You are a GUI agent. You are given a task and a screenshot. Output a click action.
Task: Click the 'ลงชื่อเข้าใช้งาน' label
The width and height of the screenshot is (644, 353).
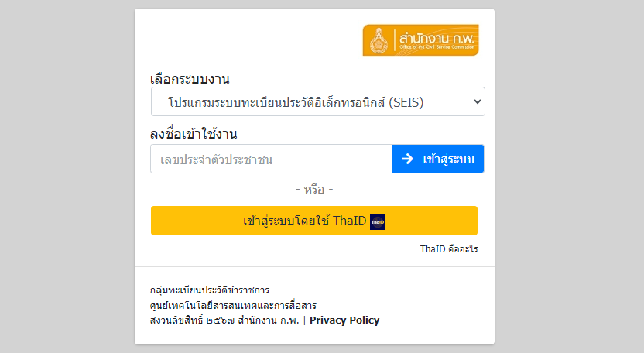194,134
